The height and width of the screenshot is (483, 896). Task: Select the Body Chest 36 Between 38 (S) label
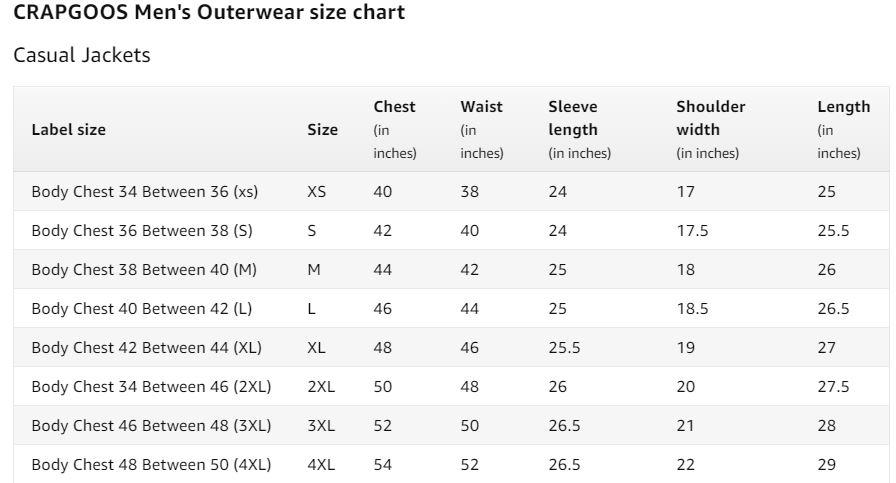142,230
